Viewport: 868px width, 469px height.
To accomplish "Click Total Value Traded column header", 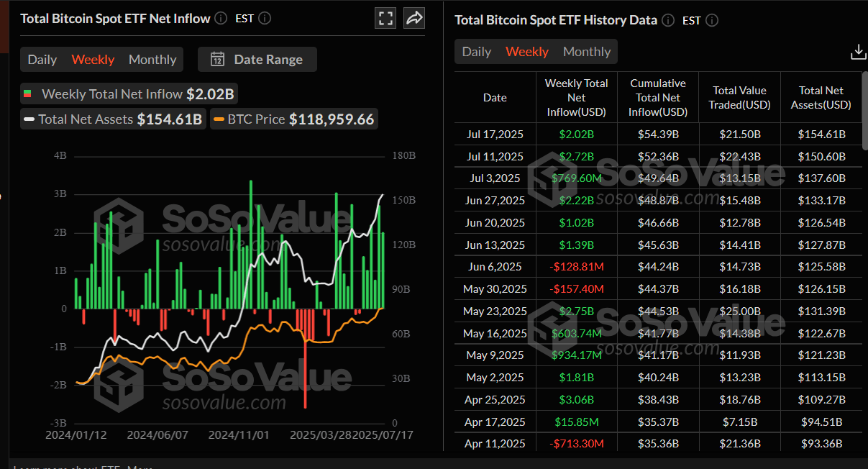I will 740,98.
